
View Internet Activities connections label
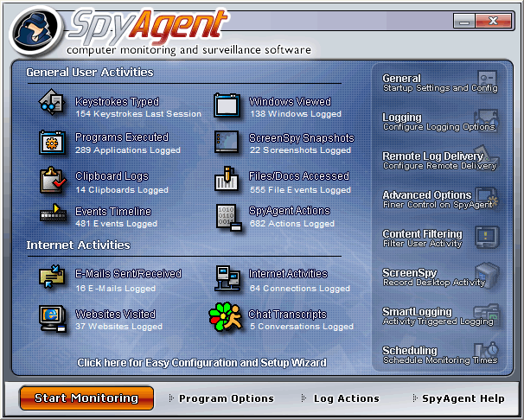(288, 274)
